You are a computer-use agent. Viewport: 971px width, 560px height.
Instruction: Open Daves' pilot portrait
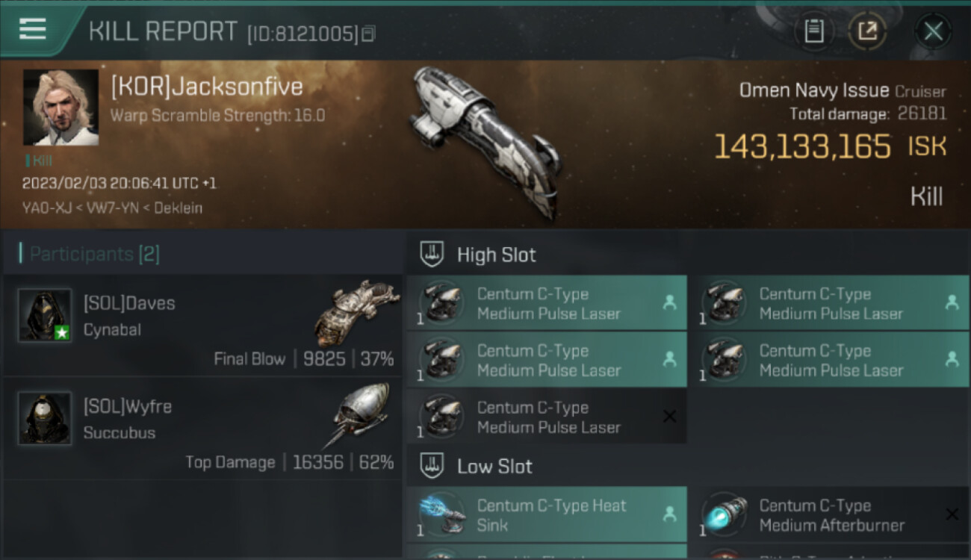coord(45,315)
